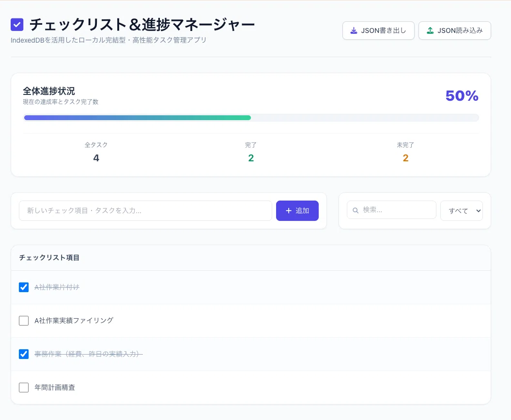Click the overall progress bar
Viewport: 511px width, 420px height.
(251, 118)
